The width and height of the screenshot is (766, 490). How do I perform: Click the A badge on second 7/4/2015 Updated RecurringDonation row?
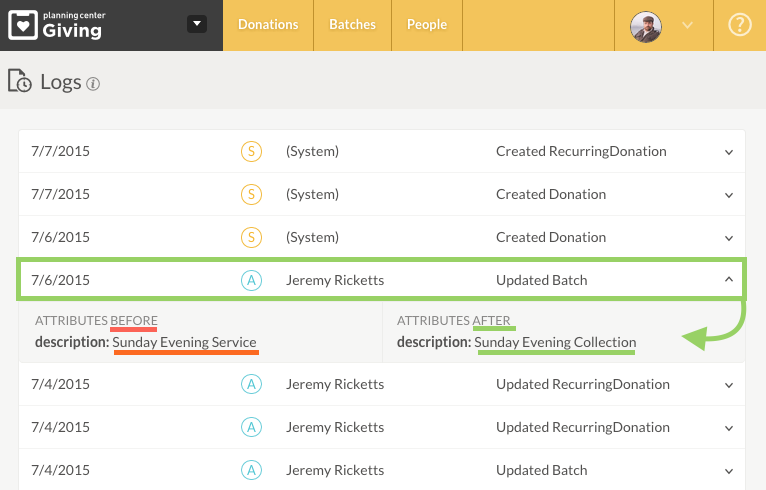251,427
